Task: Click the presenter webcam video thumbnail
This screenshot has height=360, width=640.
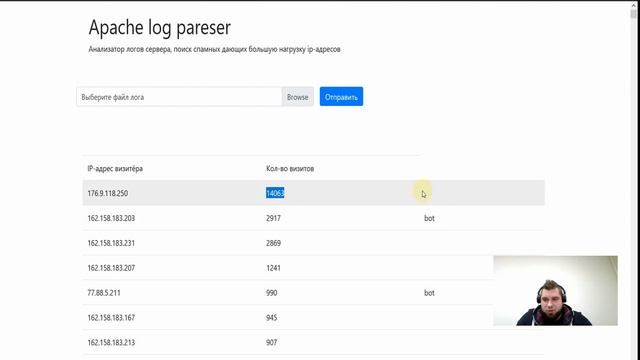Action: [555, 291]
